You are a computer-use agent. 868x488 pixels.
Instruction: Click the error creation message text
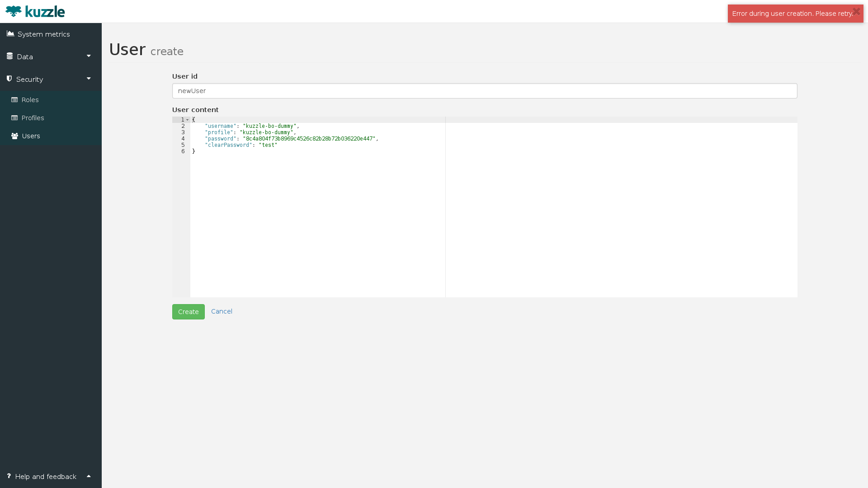coord(793,14)
